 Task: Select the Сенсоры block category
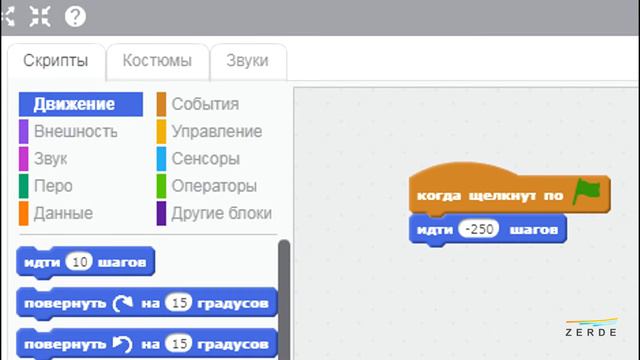[199, 159]
